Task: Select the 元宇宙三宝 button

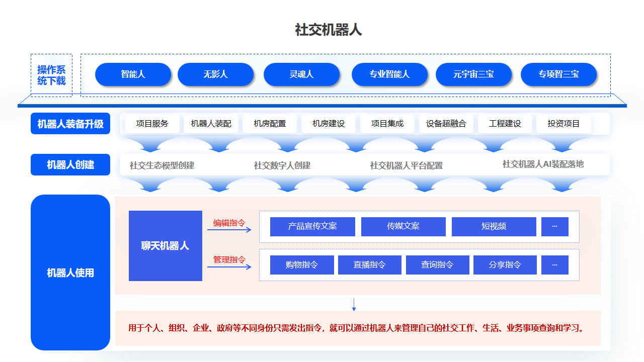Action: (473, 74)
